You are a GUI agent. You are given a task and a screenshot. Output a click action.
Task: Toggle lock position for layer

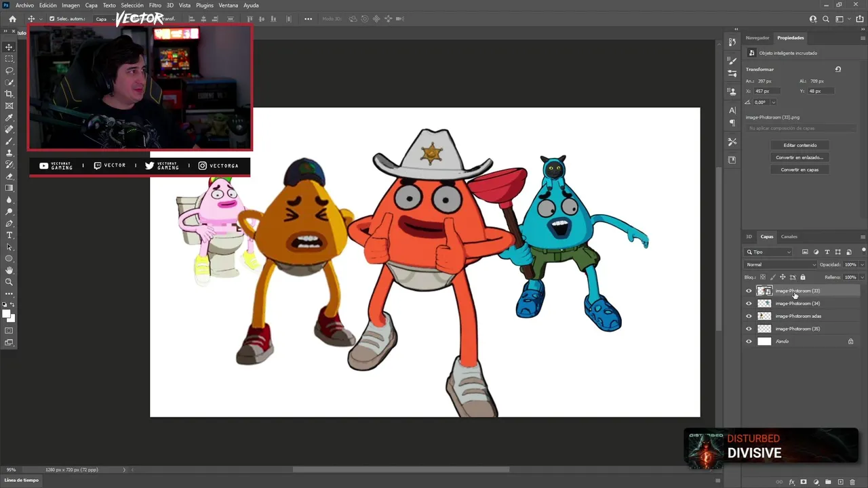783,277
